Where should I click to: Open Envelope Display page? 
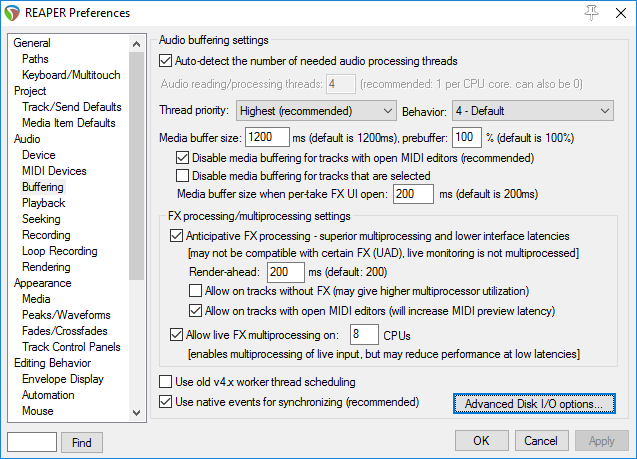(x=63, y=379)
